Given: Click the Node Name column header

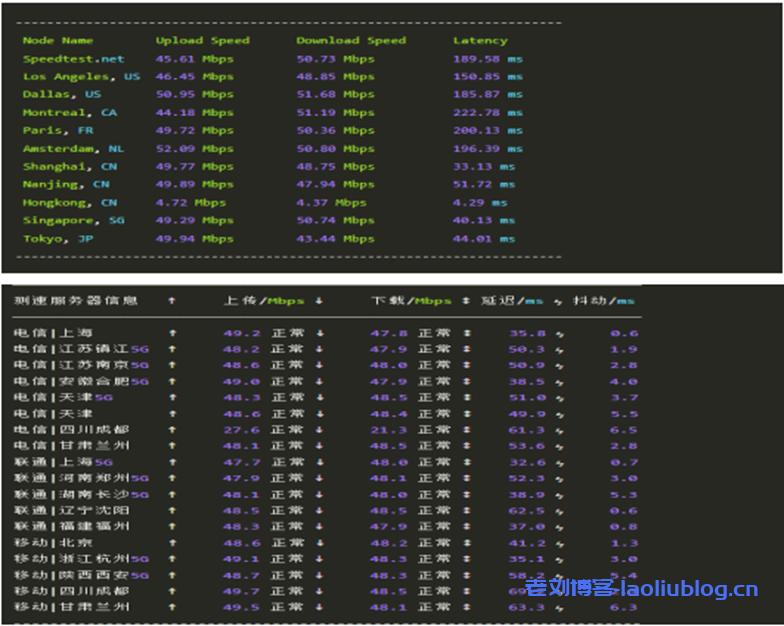Looking at the screenshot, I should click(x=57, y=41).
